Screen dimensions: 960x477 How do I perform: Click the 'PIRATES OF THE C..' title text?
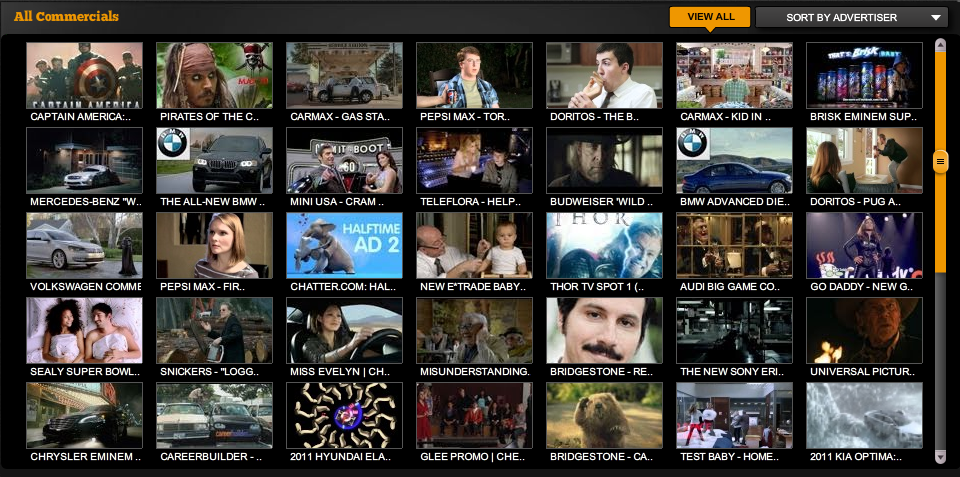coord(209,116)
